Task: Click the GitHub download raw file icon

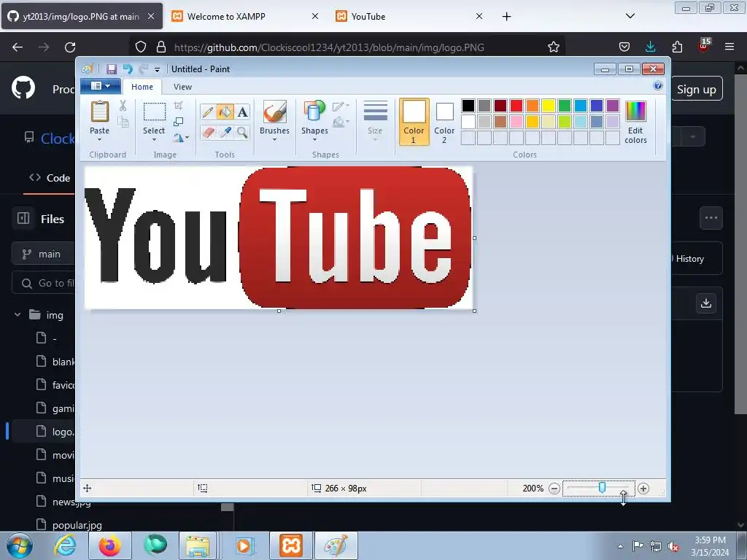Action: 706,303
